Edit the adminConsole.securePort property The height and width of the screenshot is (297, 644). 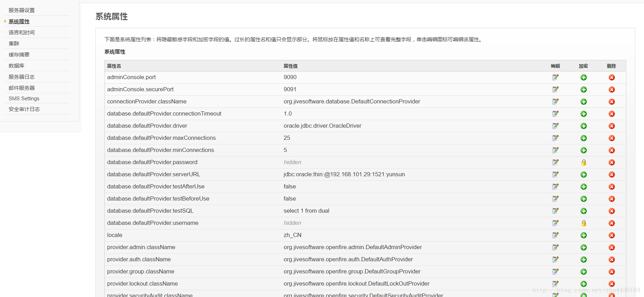[556, 90]
